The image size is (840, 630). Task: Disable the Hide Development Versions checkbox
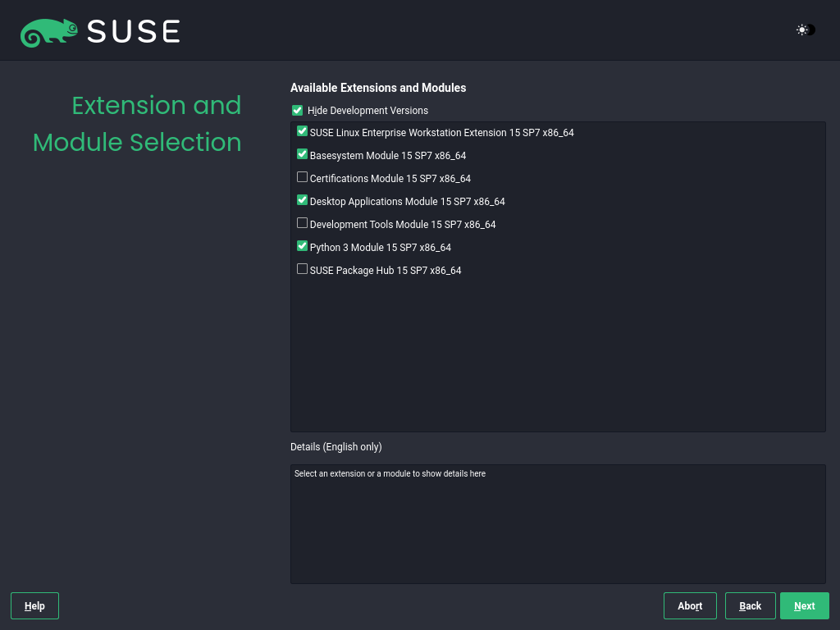click(x=297, y=110)
